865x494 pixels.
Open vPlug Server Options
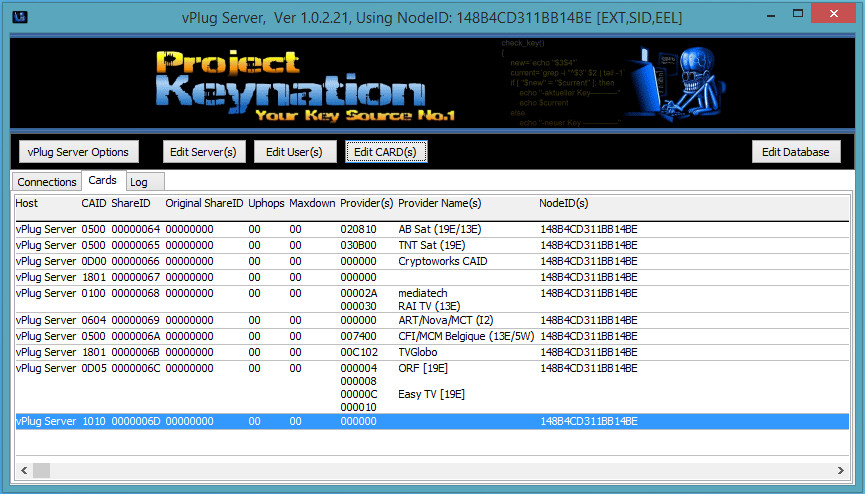pos(78,152)
